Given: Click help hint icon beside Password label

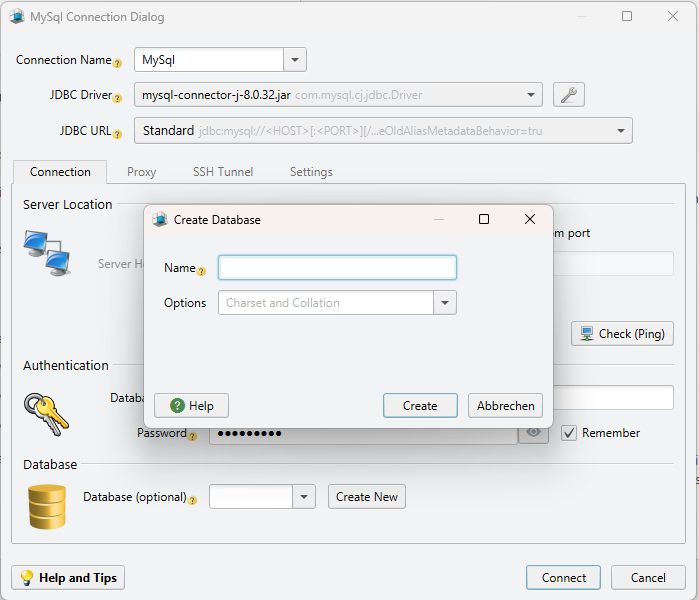Looking at the screenshot, I should click(193, 436).
